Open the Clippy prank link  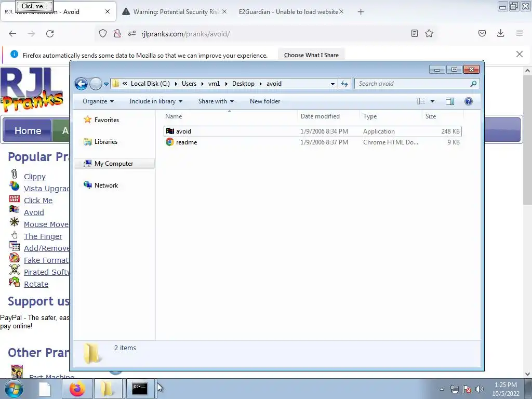coord(35,177)
